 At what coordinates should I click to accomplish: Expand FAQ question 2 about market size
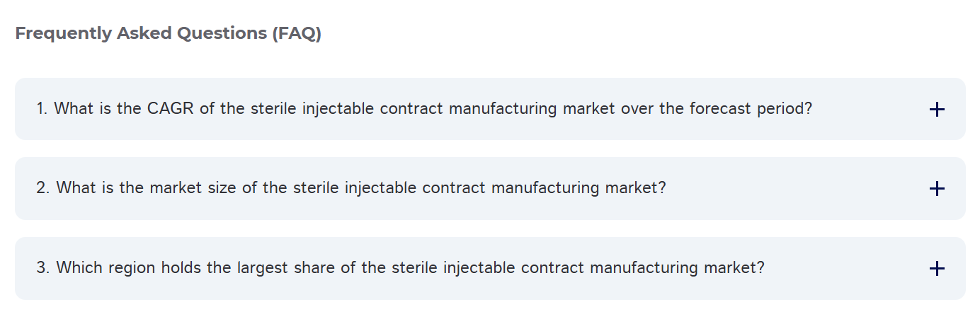tap(490, 188)
